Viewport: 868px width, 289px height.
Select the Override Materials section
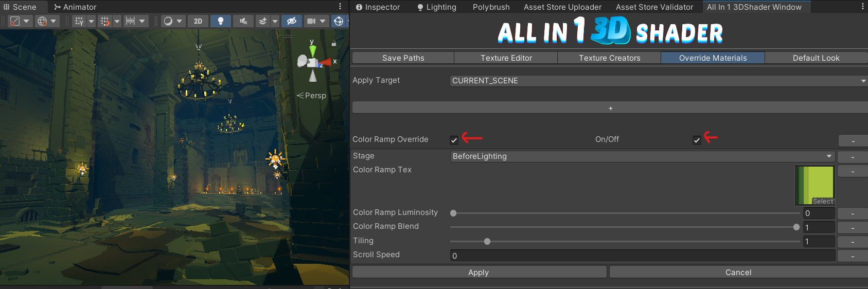[x=713, y=58]
